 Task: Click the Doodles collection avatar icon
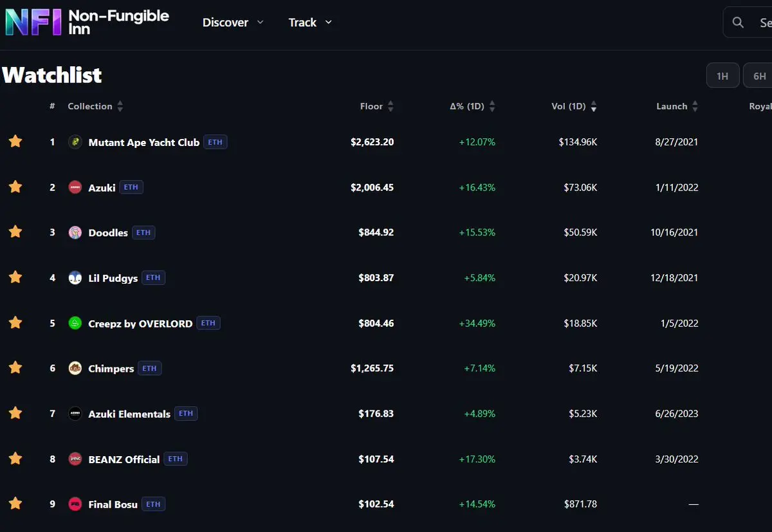[75, 233]
